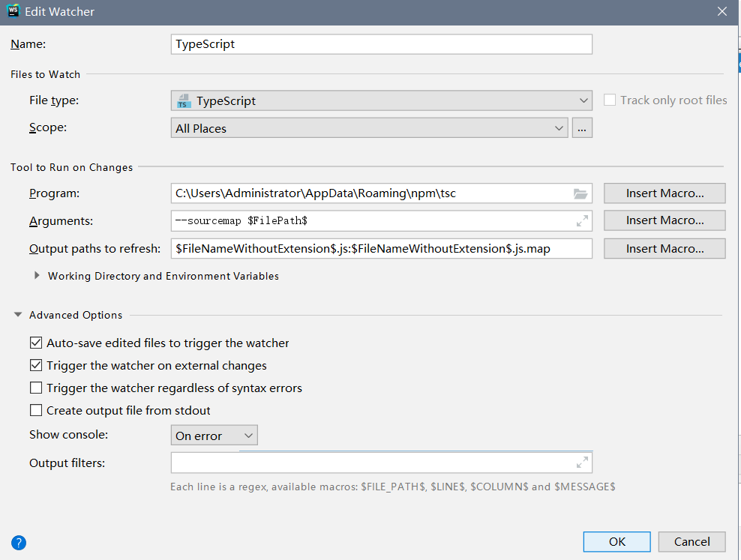Click the WebStorm icon in title bar
The width and height of the screenshot is (741, 560).
click(x=13, y=11)
